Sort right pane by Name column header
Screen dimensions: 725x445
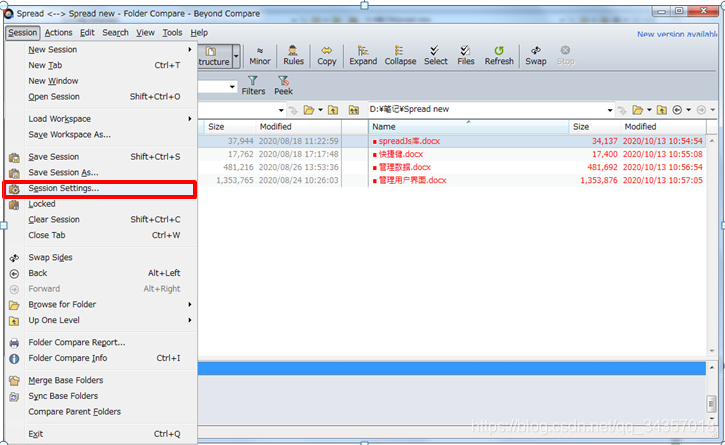pos(468,127)
